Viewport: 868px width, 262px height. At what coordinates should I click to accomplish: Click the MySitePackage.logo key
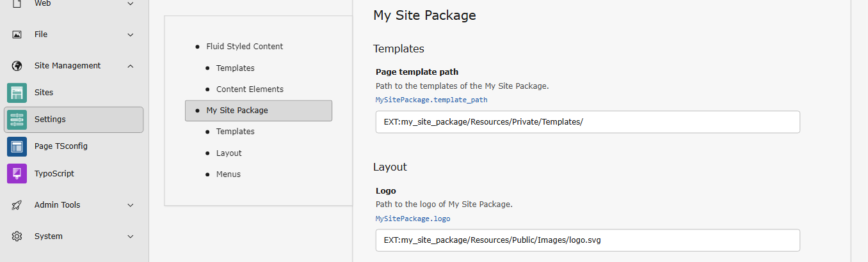(x=413, y=219)
